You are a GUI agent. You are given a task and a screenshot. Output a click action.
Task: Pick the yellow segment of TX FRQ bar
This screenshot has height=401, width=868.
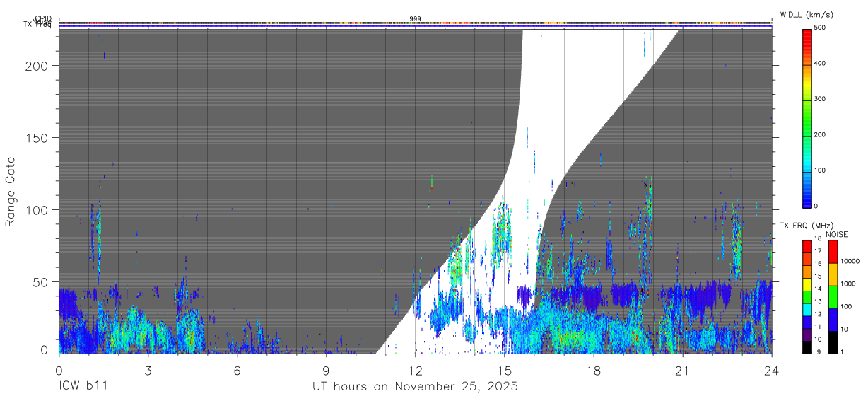click(807, 284)
